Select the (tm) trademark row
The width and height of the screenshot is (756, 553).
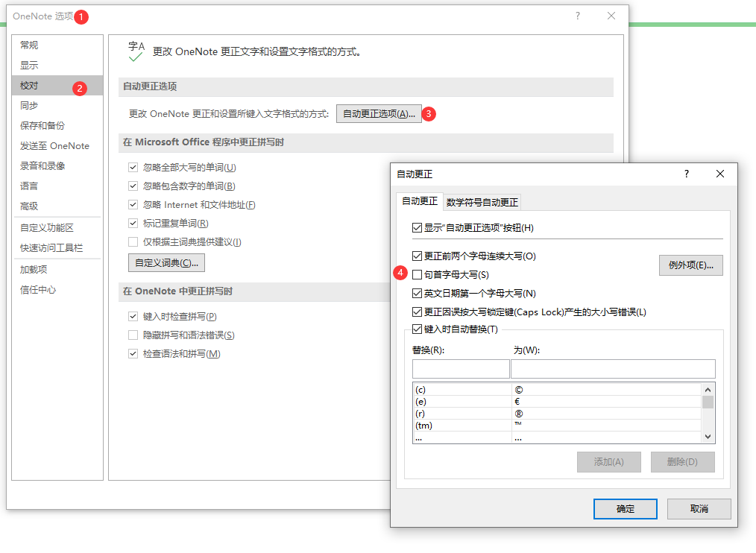(557, 426)
